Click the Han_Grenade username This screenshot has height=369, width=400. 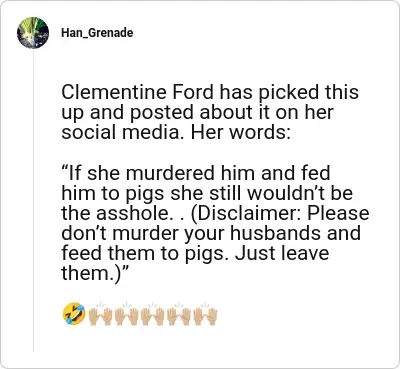(x=97, y=33)
